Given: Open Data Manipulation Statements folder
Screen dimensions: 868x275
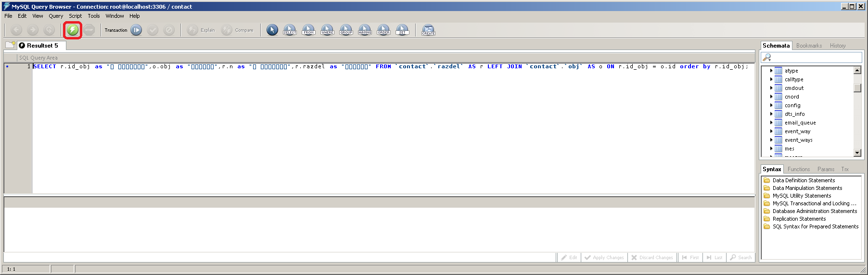Looking at the screenshot, I should [x=807, y=188].
